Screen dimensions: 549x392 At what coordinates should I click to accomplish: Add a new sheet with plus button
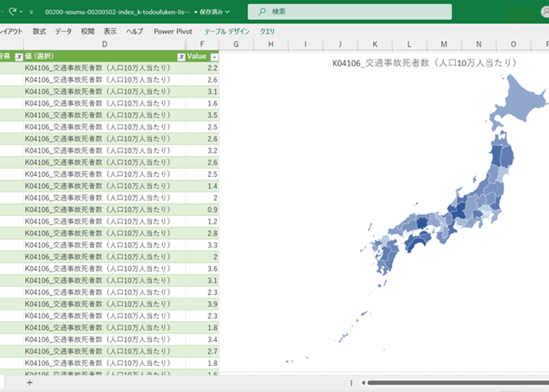coord(30,382)
